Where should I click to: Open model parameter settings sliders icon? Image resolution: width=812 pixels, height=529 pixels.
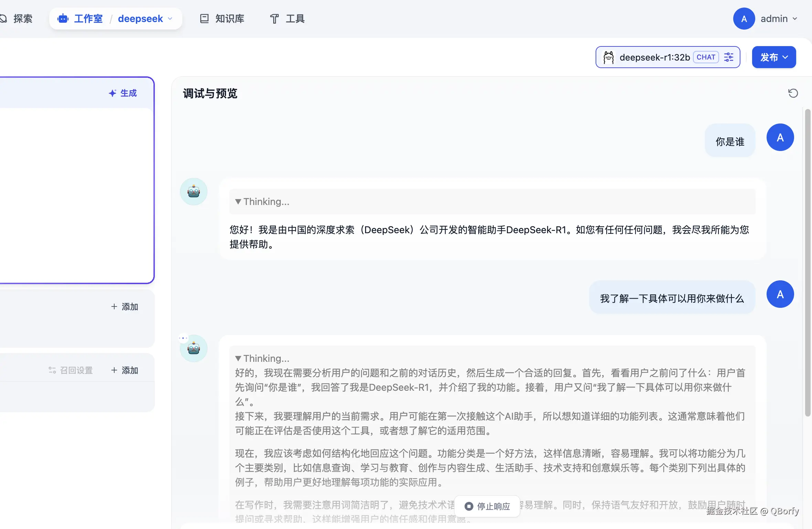click(729, 57)
